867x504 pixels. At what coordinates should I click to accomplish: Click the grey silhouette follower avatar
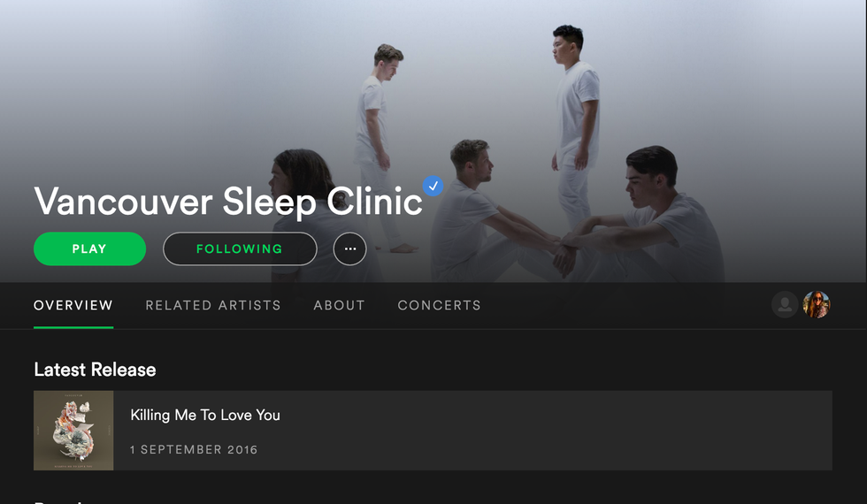[785, 304]
